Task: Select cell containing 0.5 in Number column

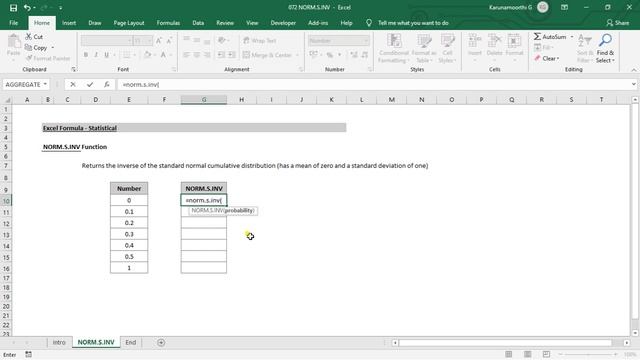Action: pos(129,257)
